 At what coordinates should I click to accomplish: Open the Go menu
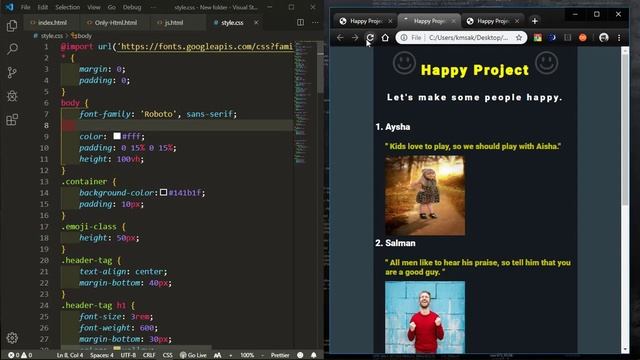(111, 7)
